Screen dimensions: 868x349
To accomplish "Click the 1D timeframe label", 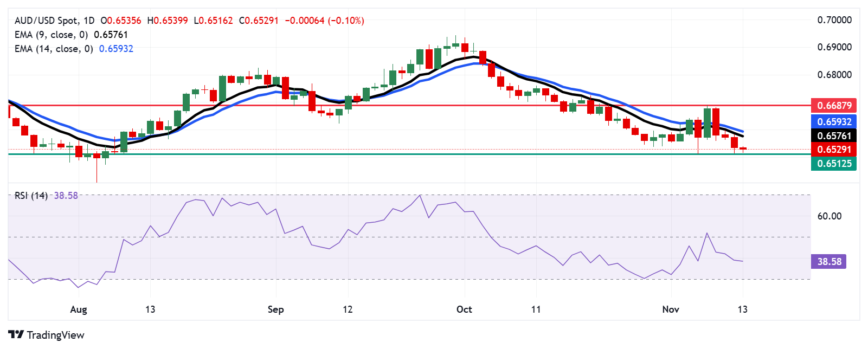I will (x=89, y=21).
